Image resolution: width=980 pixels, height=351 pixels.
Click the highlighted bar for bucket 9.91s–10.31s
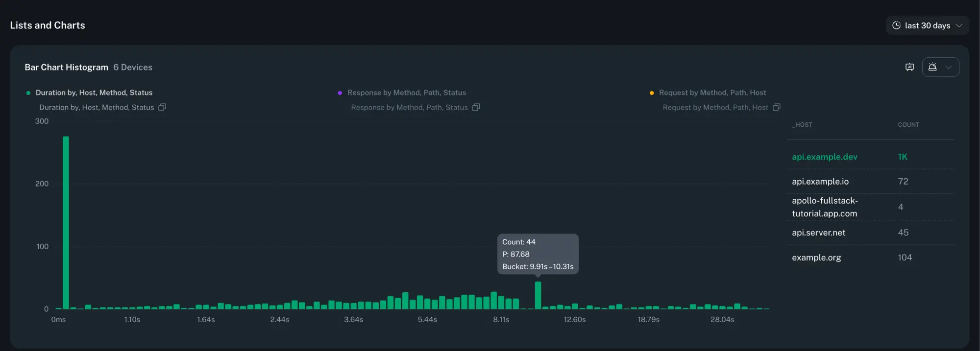click(x=538, y=295)
